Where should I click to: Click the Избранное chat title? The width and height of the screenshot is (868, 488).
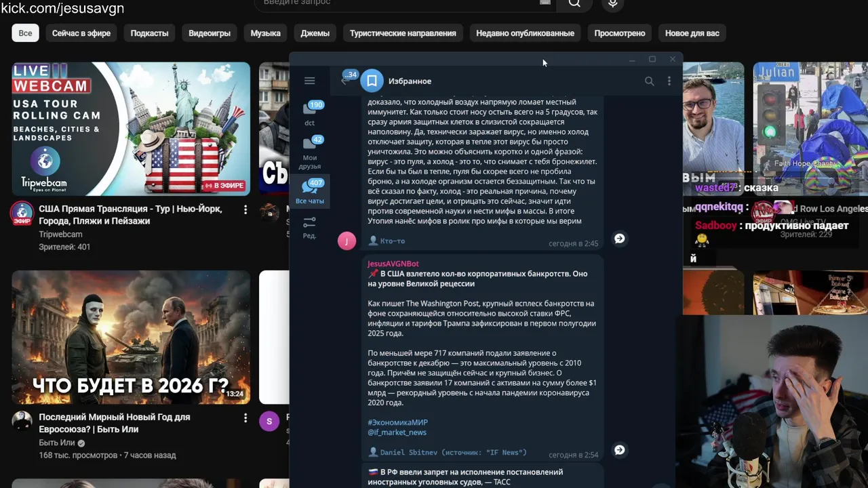pyautogui.click(x=410, y=81)
